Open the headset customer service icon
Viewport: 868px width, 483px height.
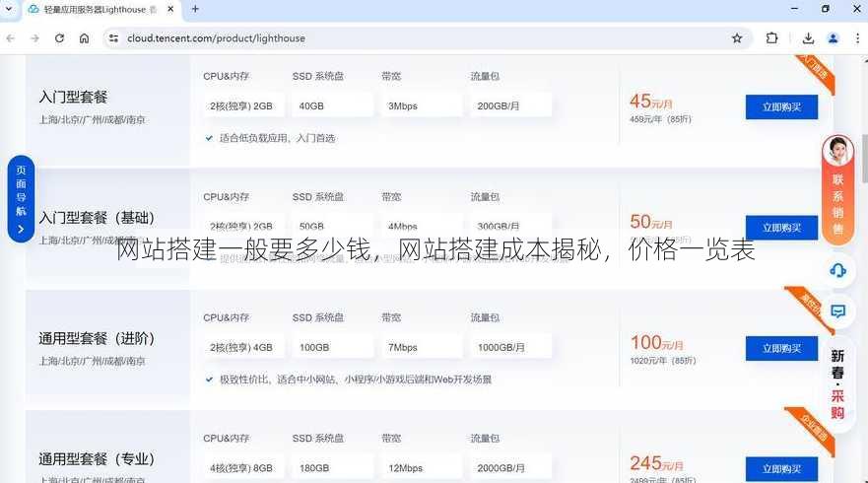[838, 270]
